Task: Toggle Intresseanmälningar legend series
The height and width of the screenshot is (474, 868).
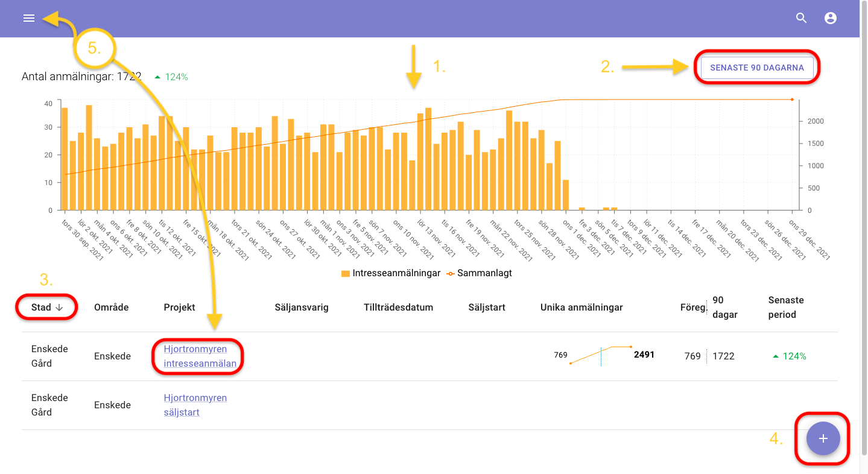Action: [x=391, y=273]
